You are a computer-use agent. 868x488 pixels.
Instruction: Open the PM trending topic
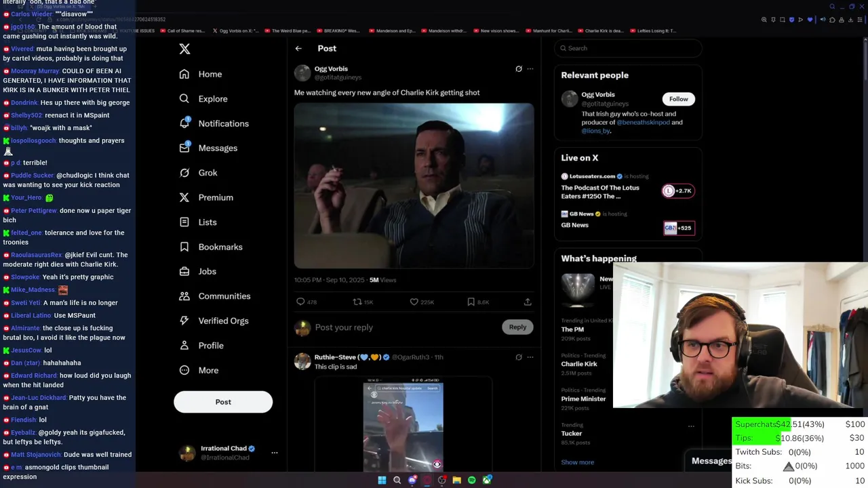pyautogui.click(x=572, y=329)
